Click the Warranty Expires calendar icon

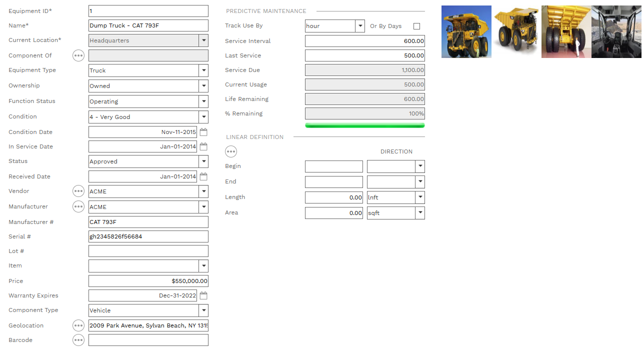coord(203,295)
